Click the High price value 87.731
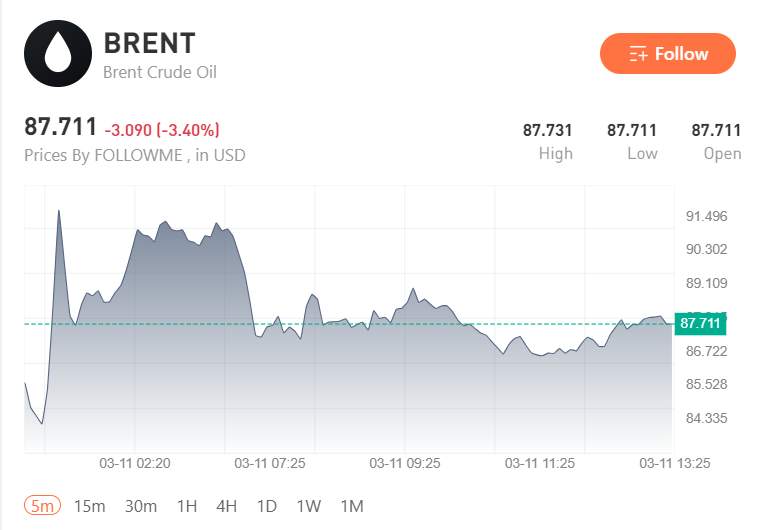The width and height of the screenshot is (765, 530). tap(548, 130)
